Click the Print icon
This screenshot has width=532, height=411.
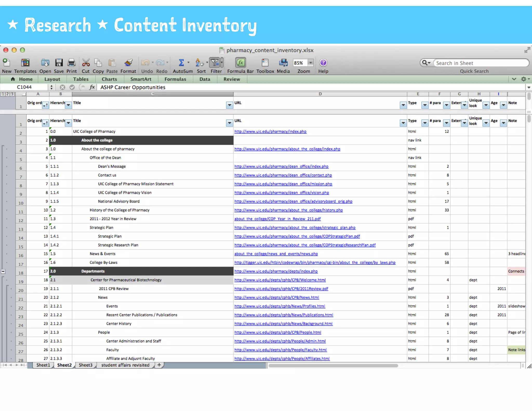(71, 63)
